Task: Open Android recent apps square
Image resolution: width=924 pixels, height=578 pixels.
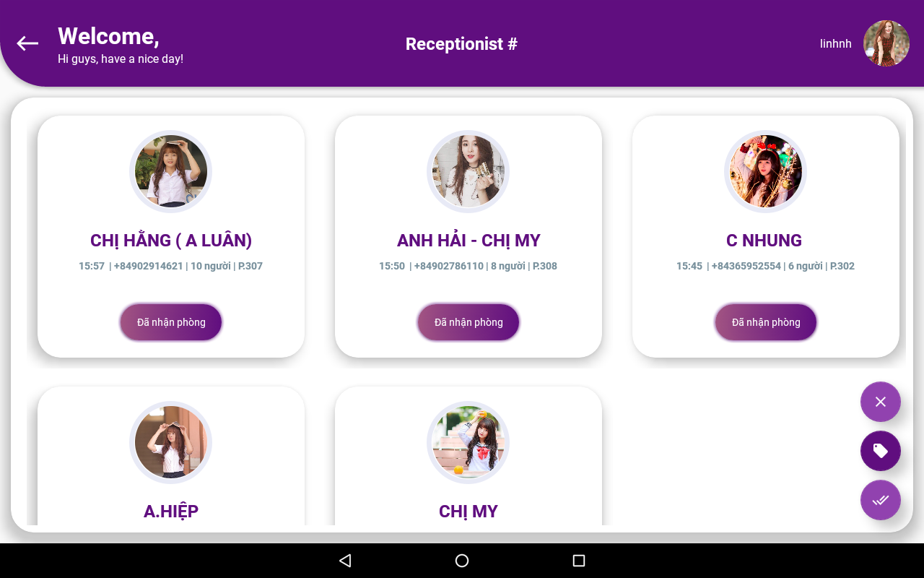Action: (578, 561)
